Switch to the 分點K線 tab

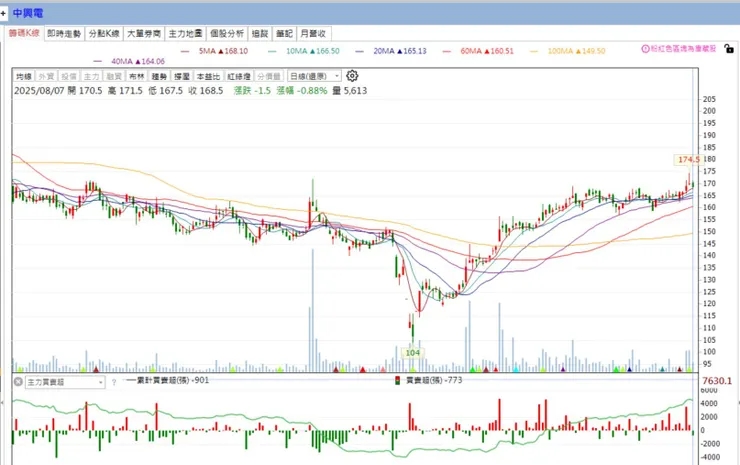104,34
